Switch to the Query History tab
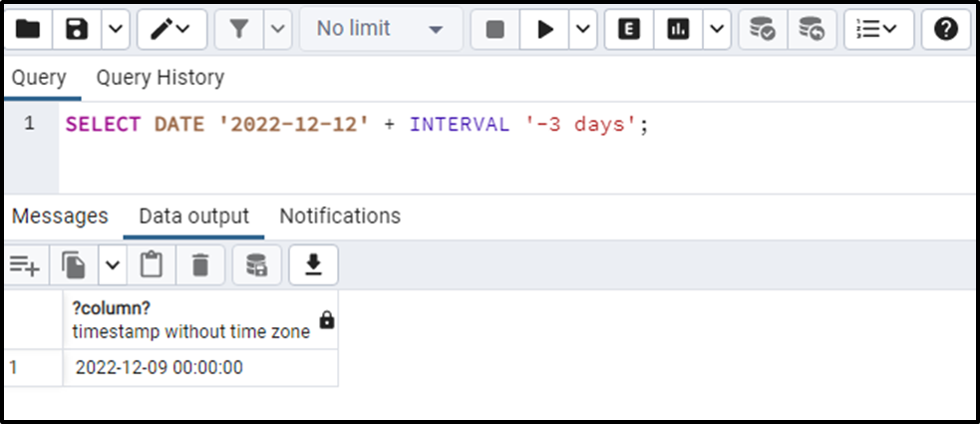The image size is (980, 424). pyautogui.click(x=160, y=78)
